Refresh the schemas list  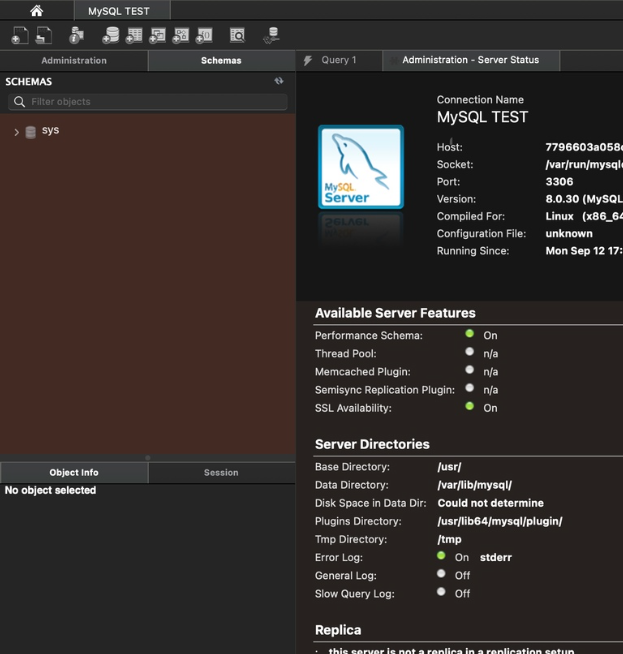pos(279,82)
